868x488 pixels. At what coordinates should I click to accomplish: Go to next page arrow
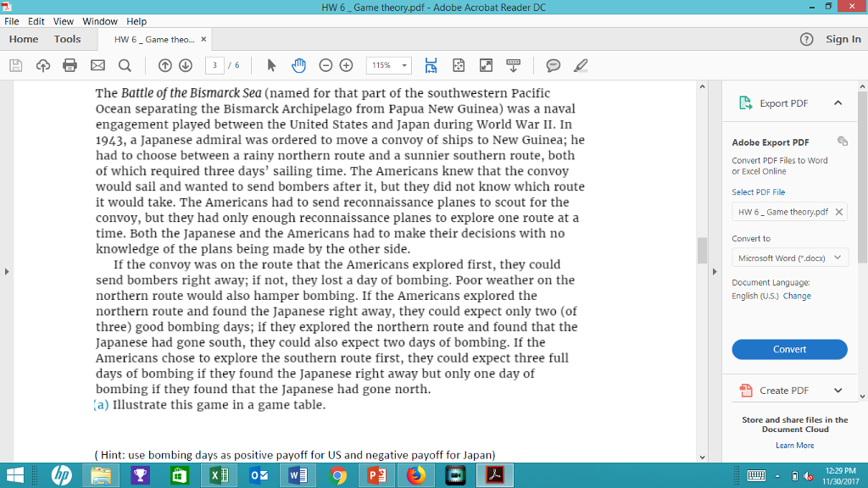tap(186, 65)
